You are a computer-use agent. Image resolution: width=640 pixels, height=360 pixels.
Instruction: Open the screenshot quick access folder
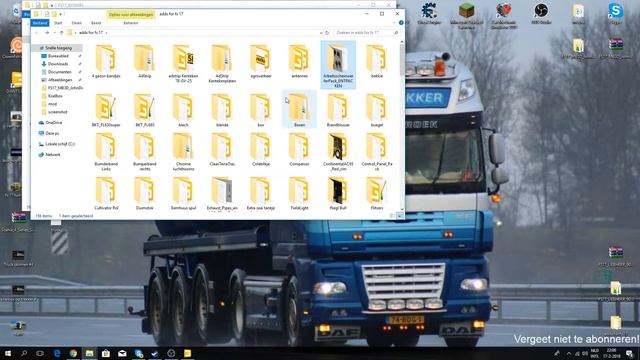58,112
